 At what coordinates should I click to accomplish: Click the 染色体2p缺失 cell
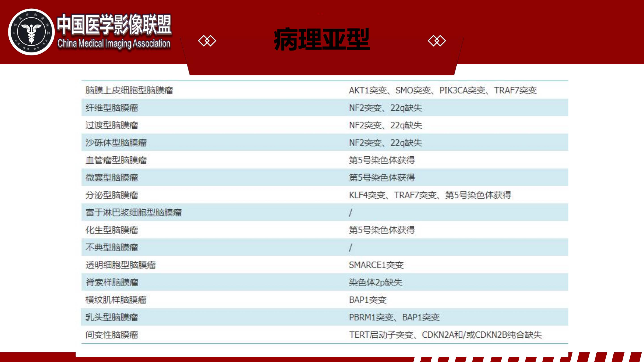click(x=375, y=282)
